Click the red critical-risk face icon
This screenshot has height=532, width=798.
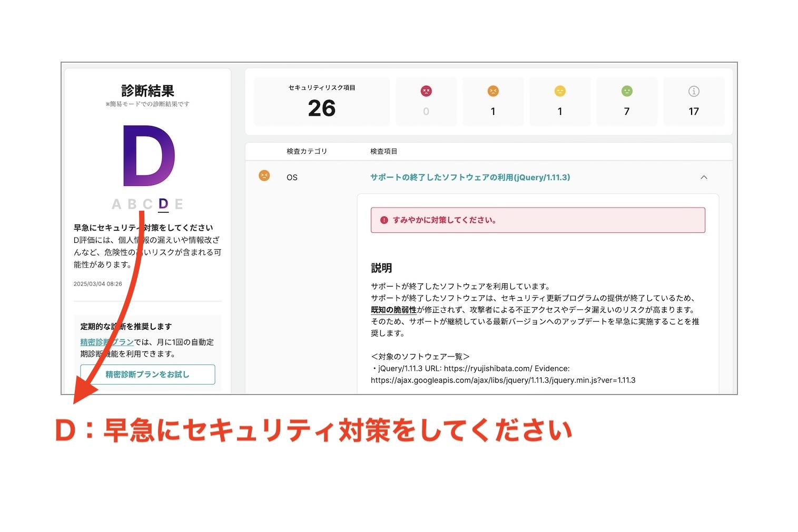(x=426, y=91)
